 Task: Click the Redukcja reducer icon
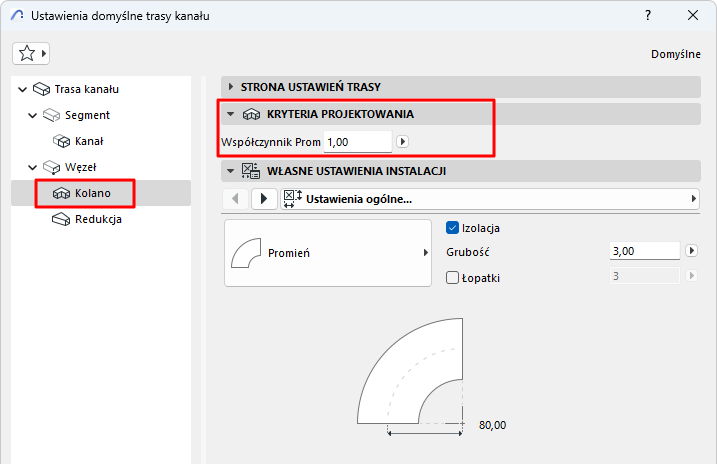point(61,219)
